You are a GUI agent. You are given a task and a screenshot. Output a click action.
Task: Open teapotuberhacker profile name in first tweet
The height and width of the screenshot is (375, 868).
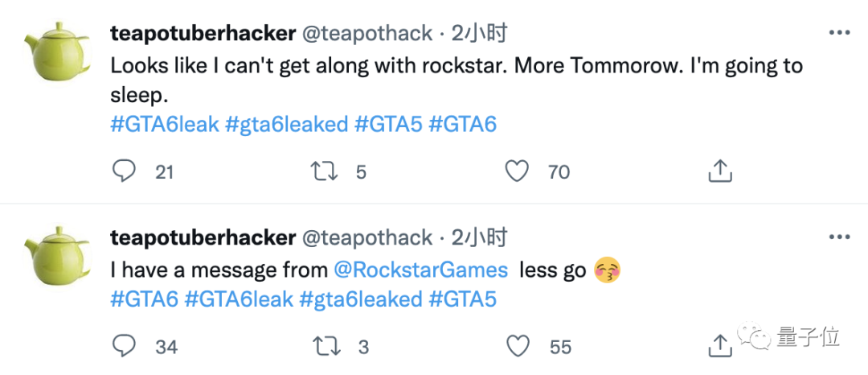(203, 34)
